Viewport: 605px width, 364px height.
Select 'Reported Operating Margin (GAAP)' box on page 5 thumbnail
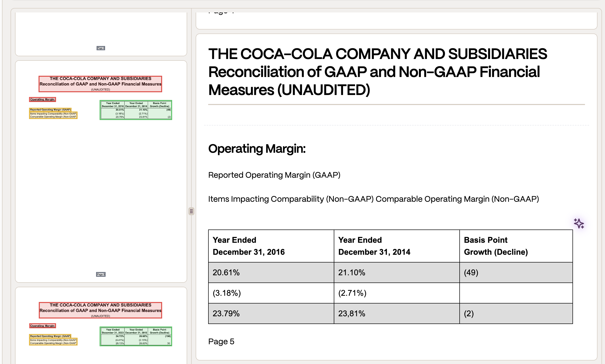(x=50, y=109)
